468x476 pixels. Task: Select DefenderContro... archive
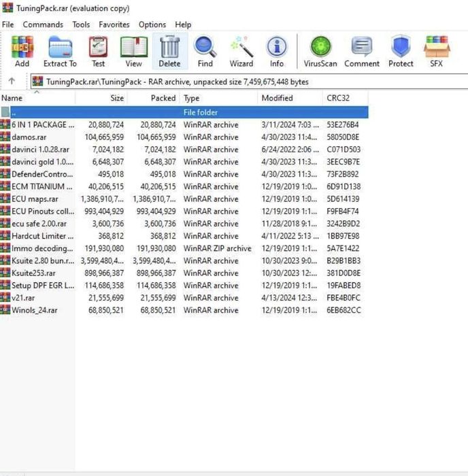tap(42, 174)
